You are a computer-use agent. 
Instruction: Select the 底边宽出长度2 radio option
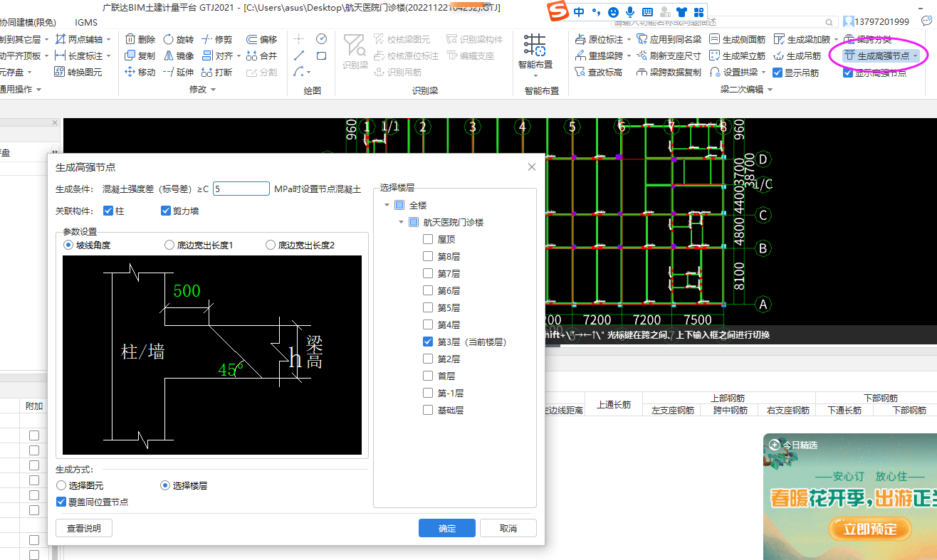click(271, 245)
